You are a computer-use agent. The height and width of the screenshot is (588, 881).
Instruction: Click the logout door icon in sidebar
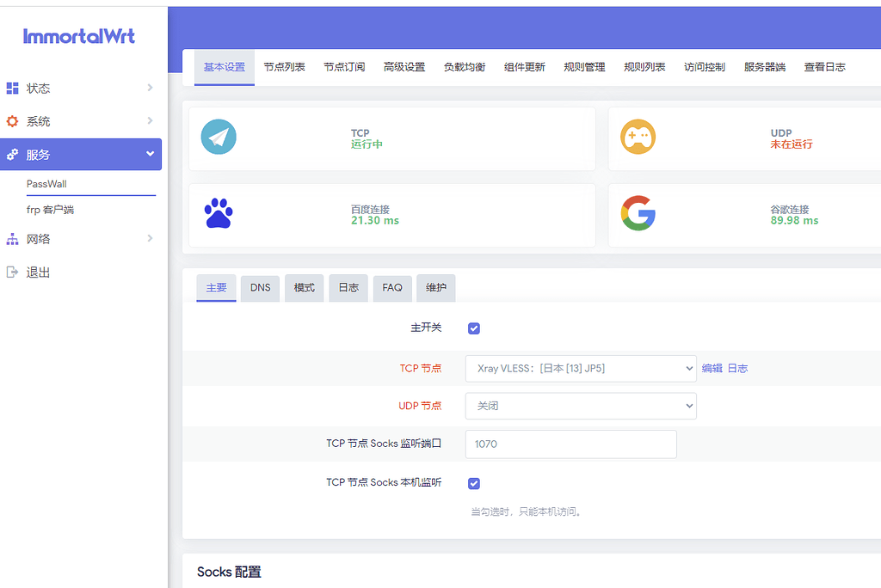pyautogui.click(x=12, y=273)
